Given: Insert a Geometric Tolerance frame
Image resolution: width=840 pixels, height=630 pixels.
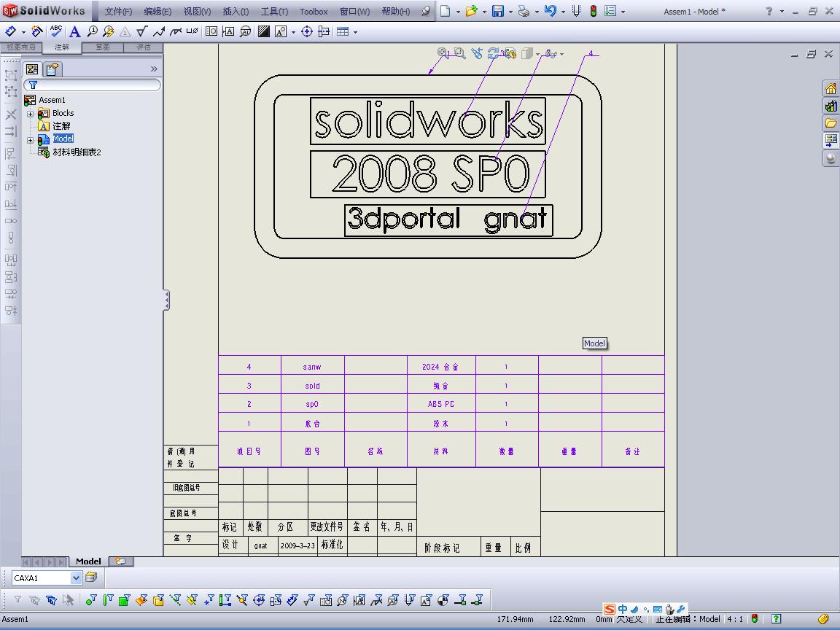Looking at the screenshot, I should coord(211,31).
